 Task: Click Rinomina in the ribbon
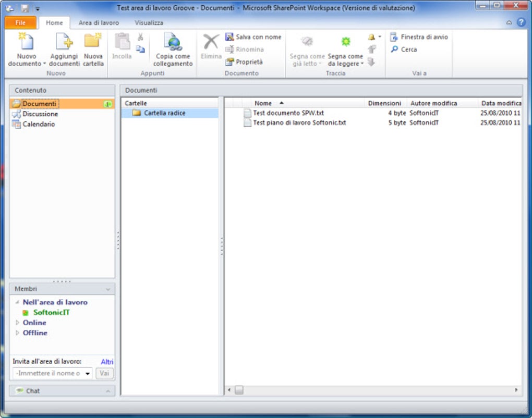(244, 49)
